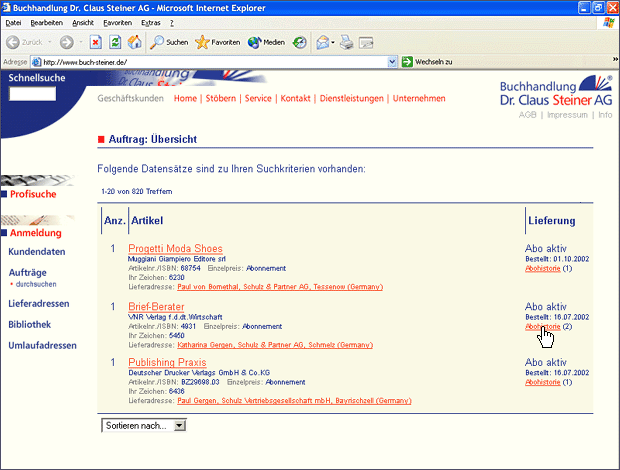Open the Service navigation link
The image size is (620, 470).
[258, 98]
